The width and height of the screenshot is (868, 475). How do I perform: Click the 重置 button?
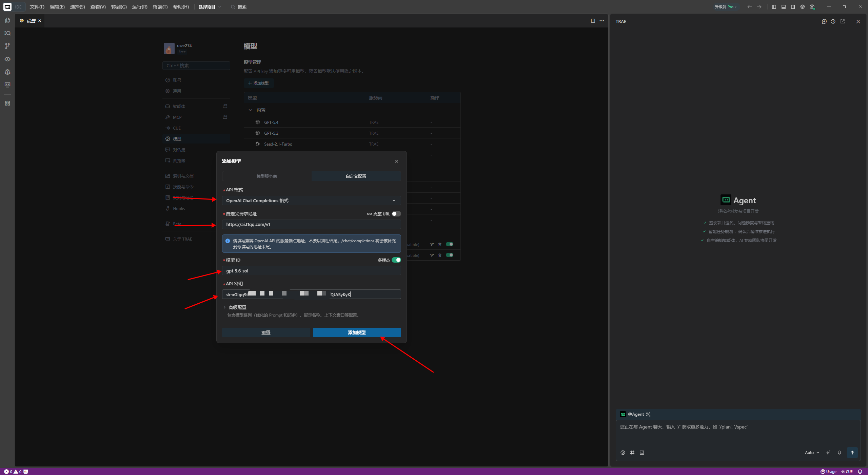266,332
